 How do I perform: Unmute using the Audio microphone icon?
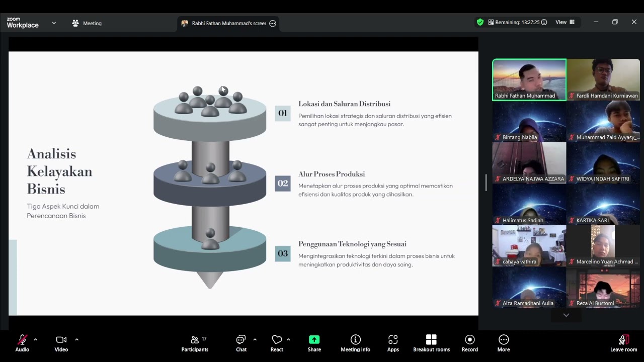tap(22, 340)
